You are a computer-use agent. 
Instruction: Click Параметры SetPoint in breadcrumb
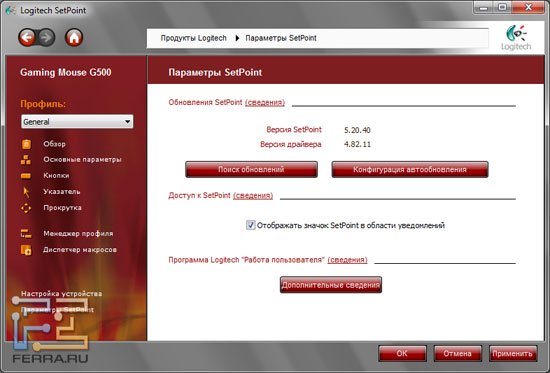click(281, 38)
